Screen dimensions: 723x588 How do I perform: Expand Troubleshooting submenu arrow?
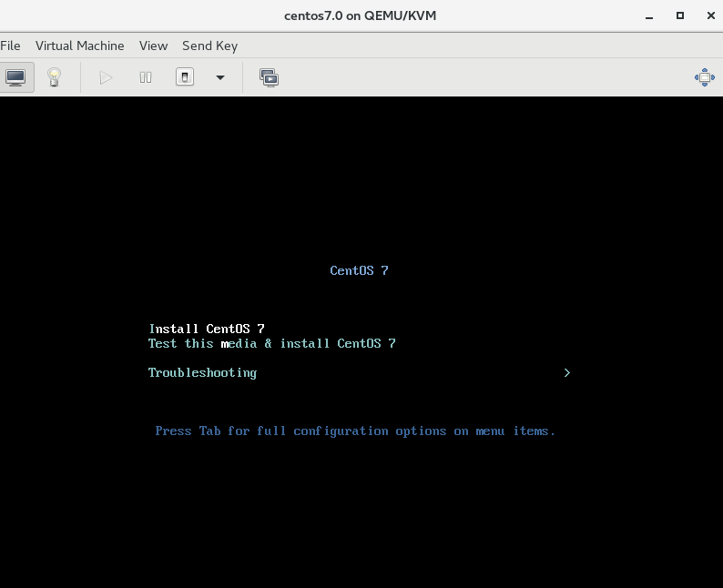[x=567, y=373]
